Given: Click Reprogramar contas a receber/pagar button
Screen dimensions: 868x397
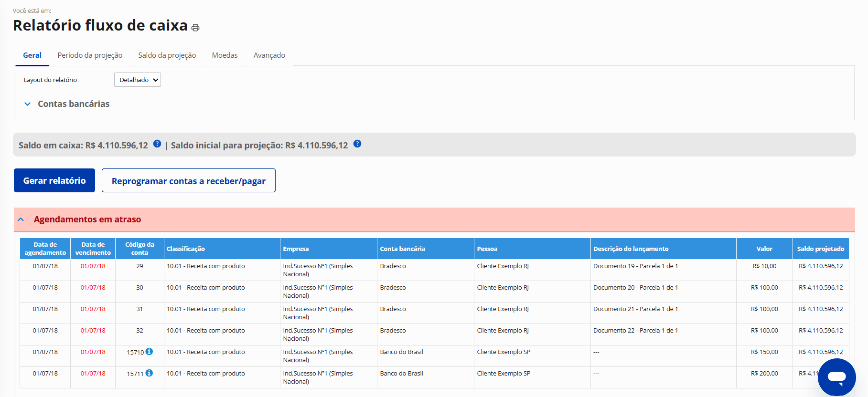Looking at the screenshot, I should click(x=188, y=181).
